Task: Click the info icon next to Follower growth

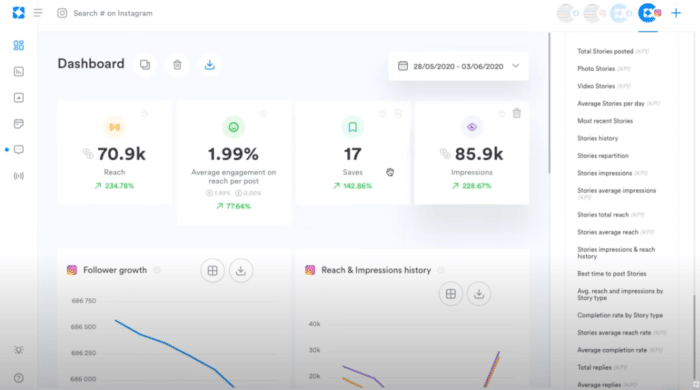Action: 157,270
